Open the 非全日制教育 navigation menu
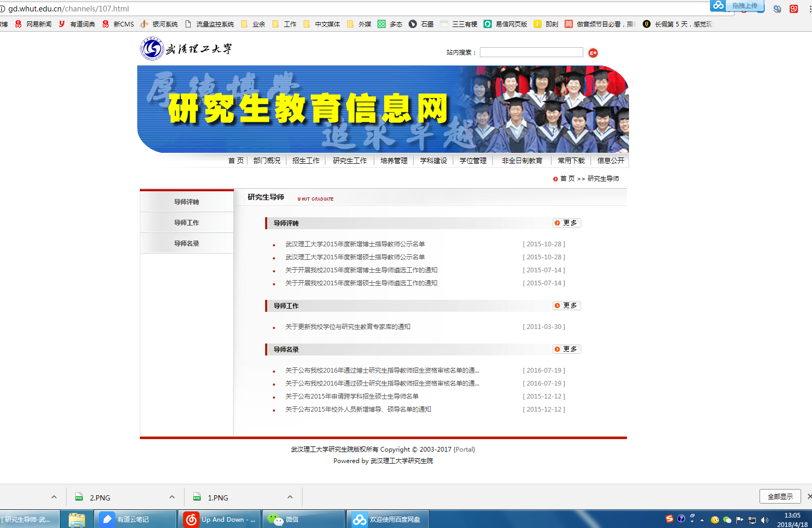This screenshot has height=528, width=812. (522, 161)
